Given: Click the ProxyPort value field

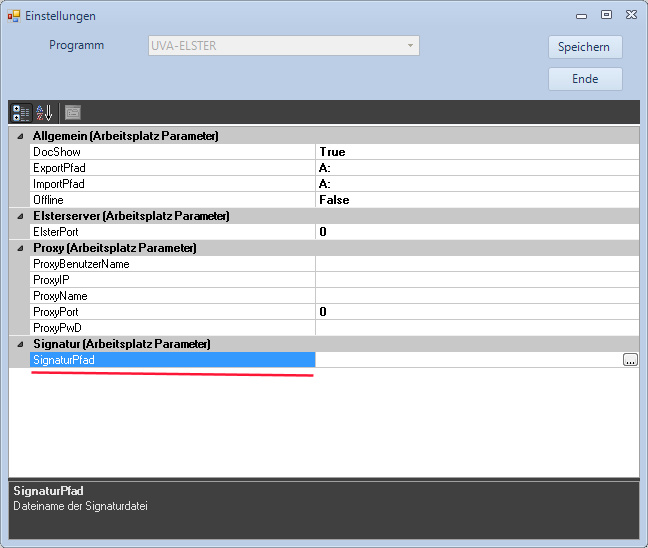Looking at the screenshot, I should [475, 312].
